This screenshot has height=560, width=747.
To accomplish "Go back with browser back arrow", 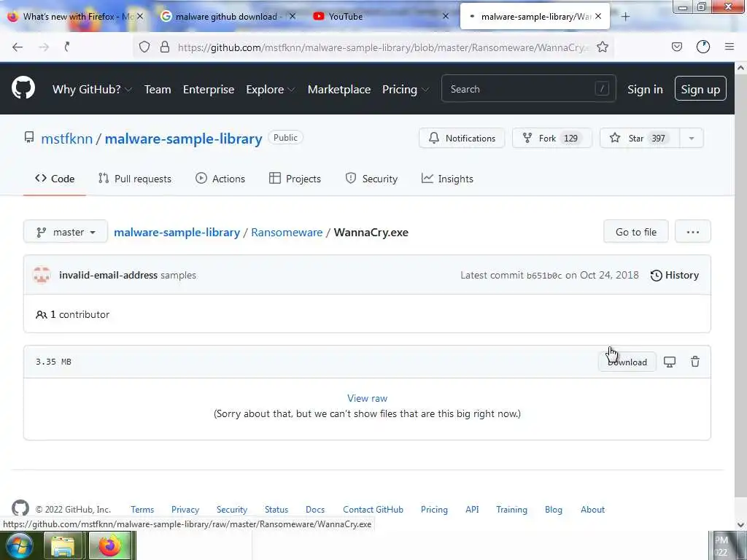I will pyautogui.click(x=18, y=47).
